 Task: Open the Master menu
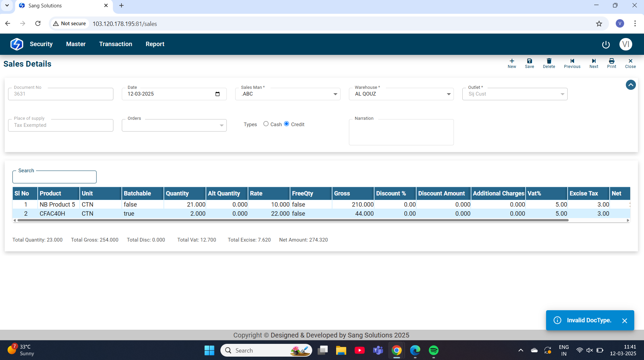(76, 44)
